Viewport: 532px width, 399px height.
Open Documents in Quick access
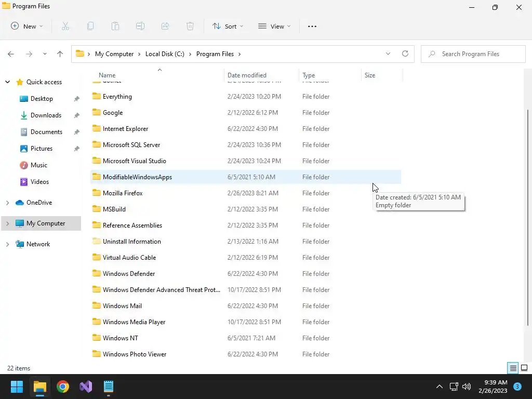point(42,132)
